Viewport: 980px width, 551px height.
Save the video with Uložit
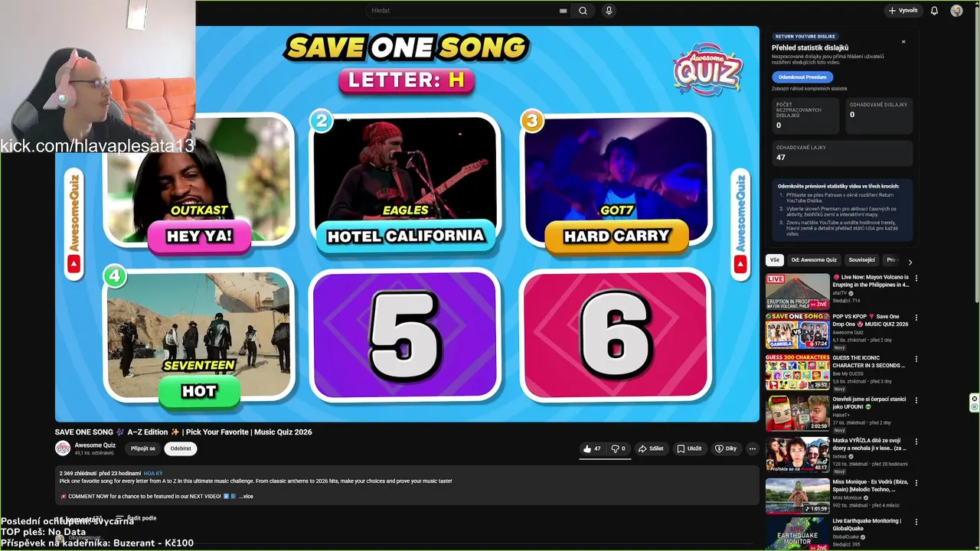coord(689,448)
